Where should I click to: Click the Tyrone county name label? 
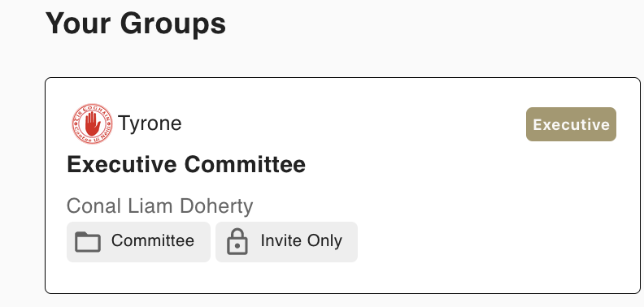tap(150, 123)
